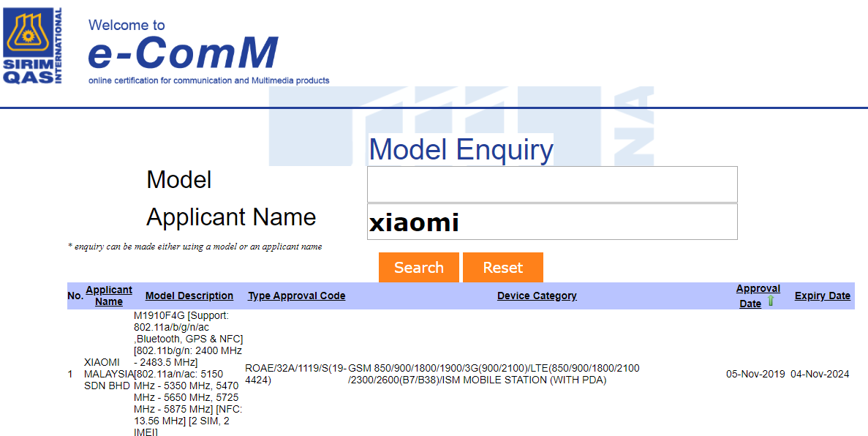Select the M1910F4G model description cell
Image resolution: width=868 pixels, height=436 pixels.
pos(189,374)
